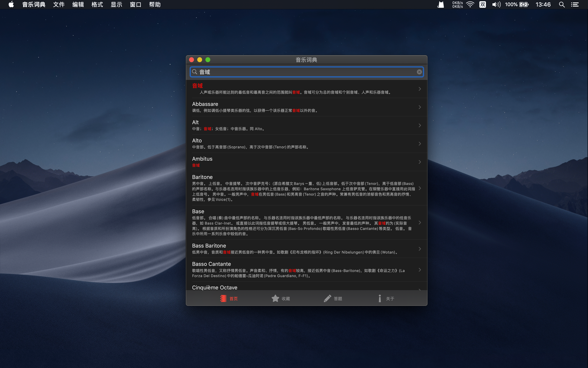
Task: Open the 文件 menu
Action: 59,4
